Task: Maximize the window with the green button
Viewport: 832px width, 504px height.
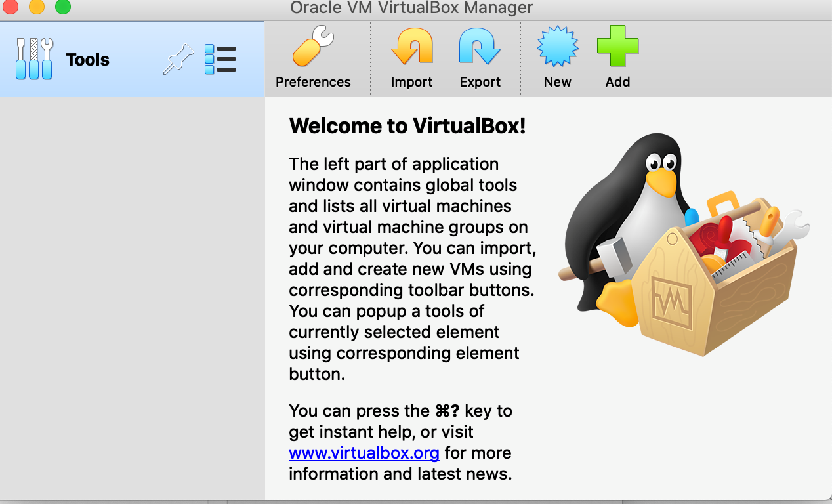Action: [63, 7]
